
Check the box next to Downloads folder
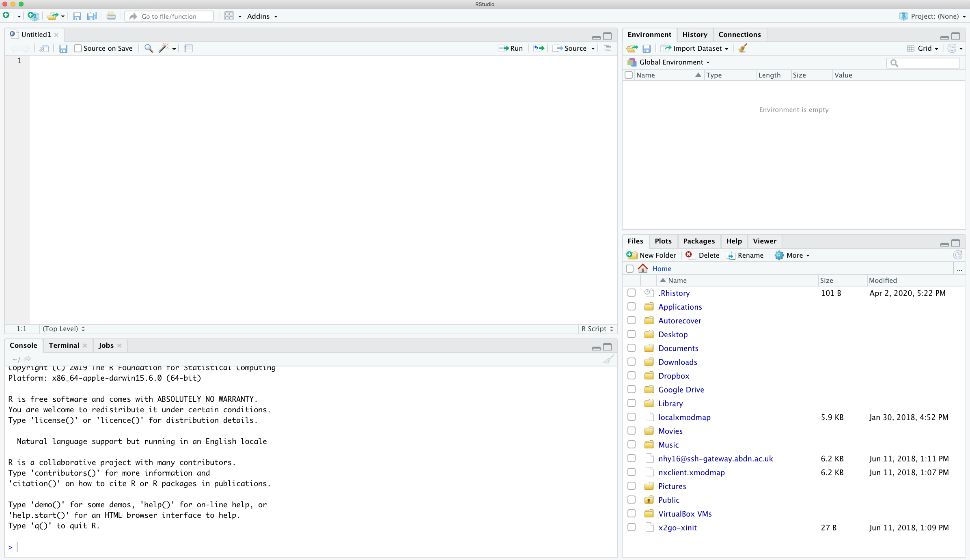coord(631,362)
